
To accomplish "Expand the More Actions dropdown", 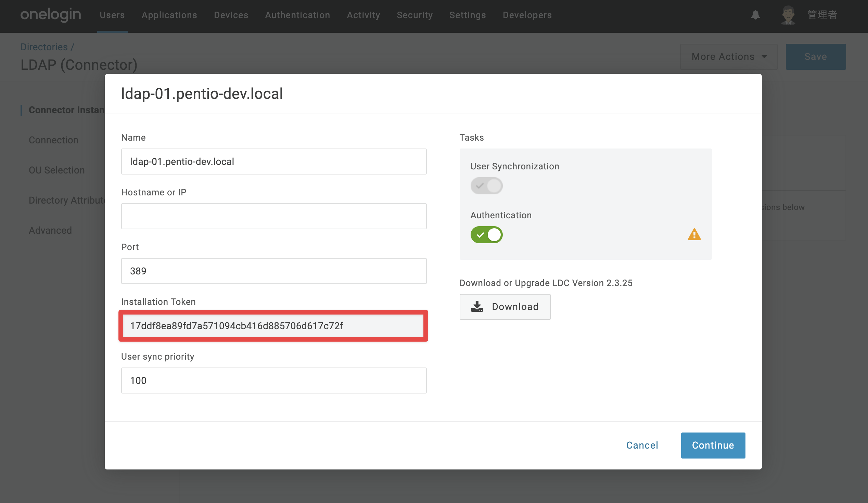I will click(728, 56).
